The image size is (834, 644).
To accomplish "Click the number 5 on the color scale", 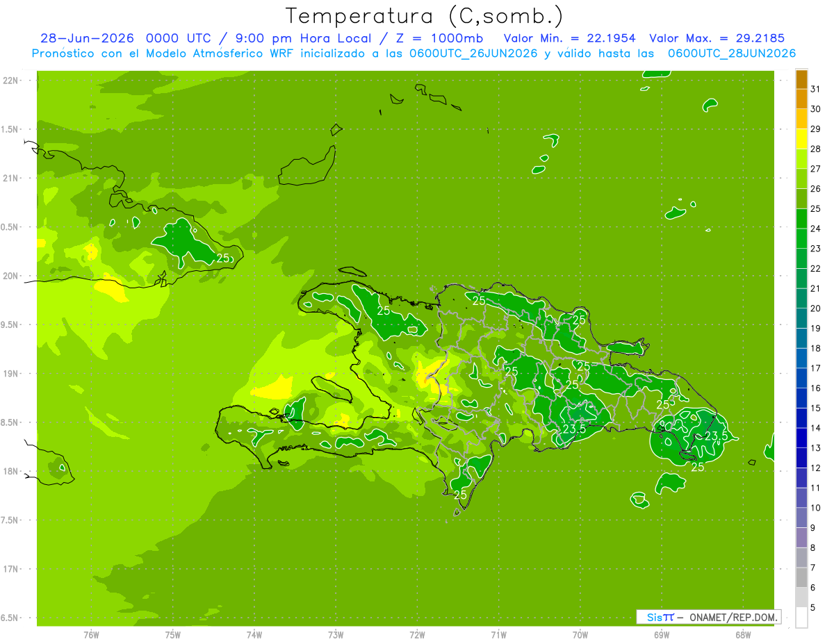I will [813, 608].
